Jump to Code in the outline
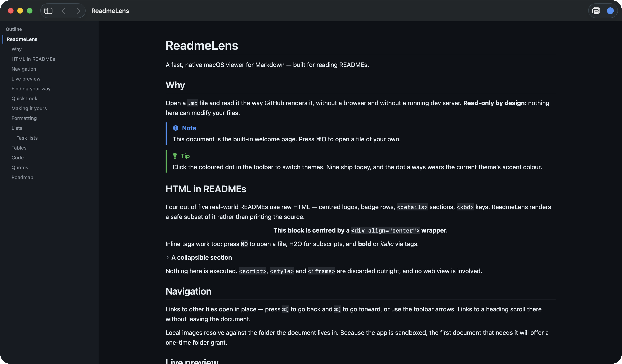 click(17, 158)
